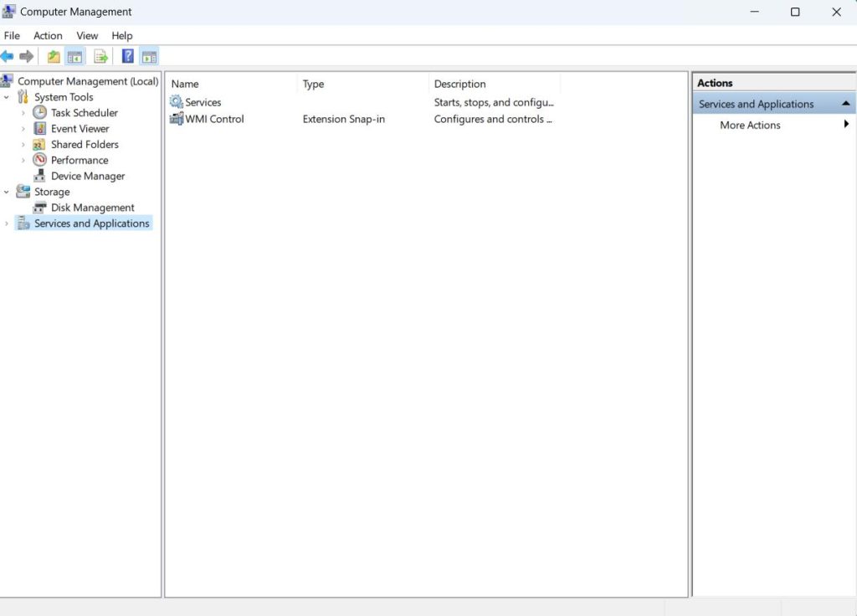
Task: Open the Help menu
Action: pyautogui.click(x=122, y=35)
